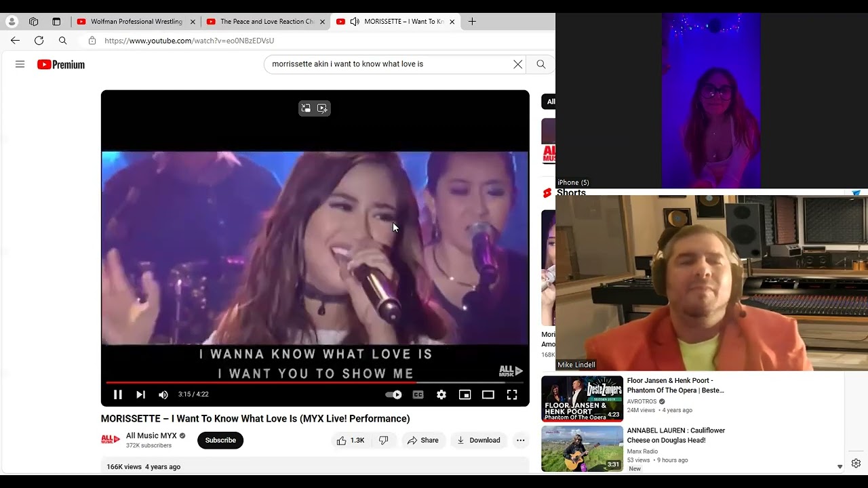Dislike this video

[x=384, y=441]
